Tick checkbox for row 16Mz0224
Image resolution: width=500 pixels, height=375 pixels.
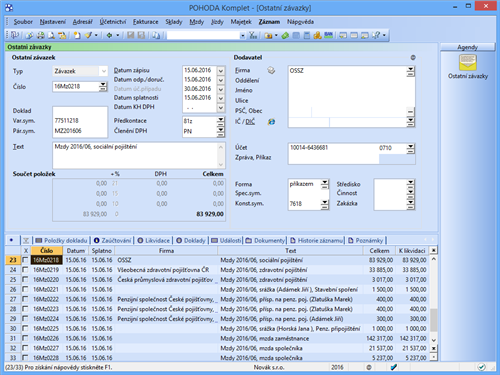tap(25, 319)
